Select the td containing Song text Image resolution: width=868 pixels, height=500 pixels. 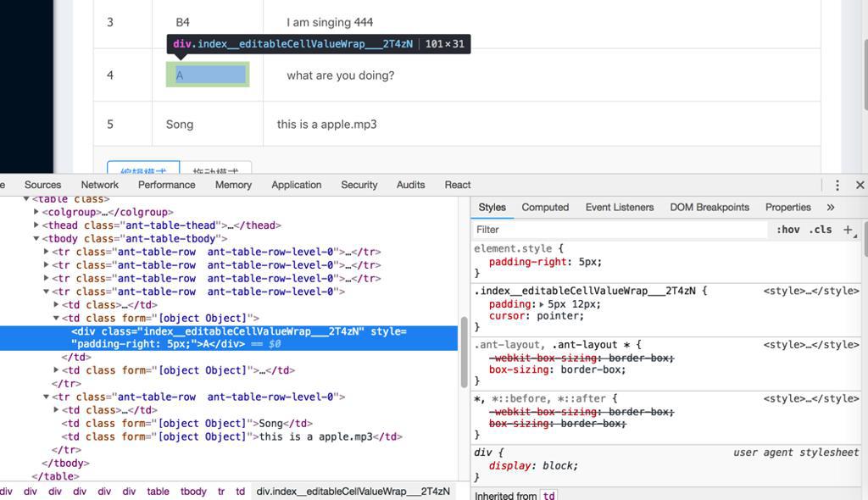pyautogui.click(x=187, y=423)
